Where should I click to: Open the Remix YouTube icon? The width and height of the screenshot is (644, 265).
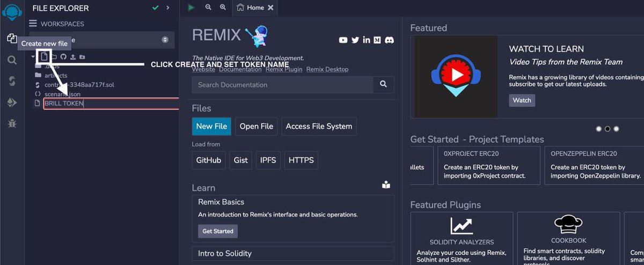[x=343, y=40]
